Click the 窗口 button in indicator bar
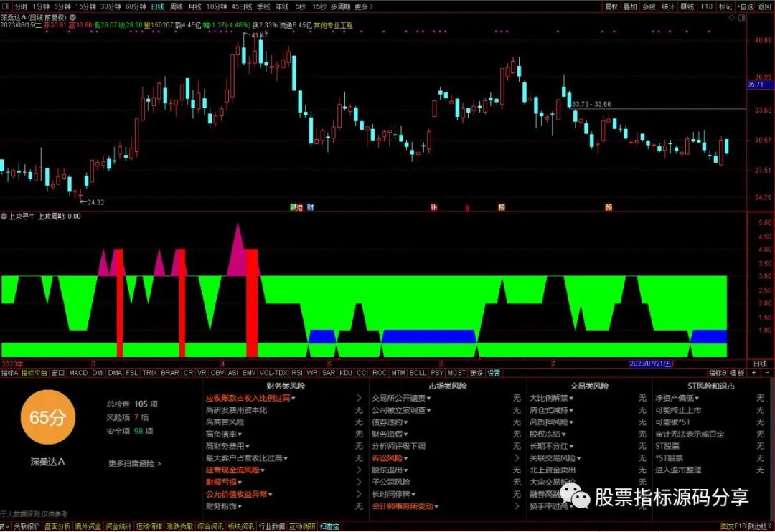This screenshot has height=532, width=775. click(x=58, y=373)
